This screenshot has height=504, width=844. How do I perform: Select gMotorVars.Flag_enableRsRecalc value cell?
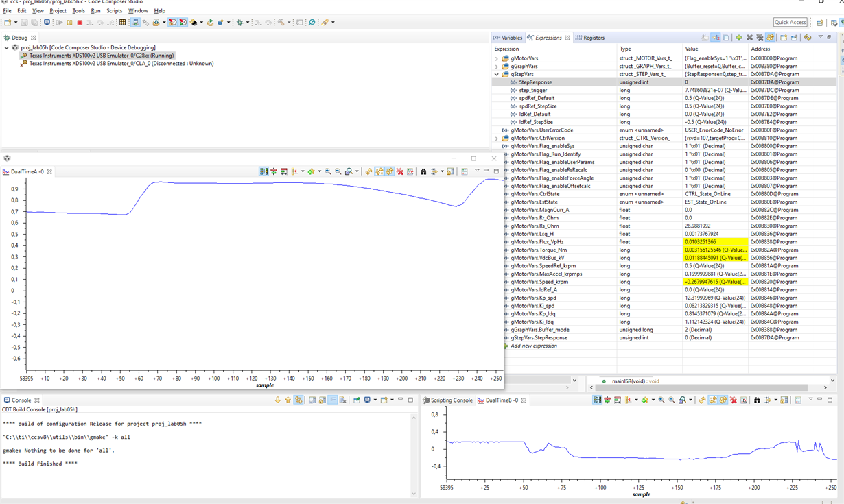(x=715, y=170)
